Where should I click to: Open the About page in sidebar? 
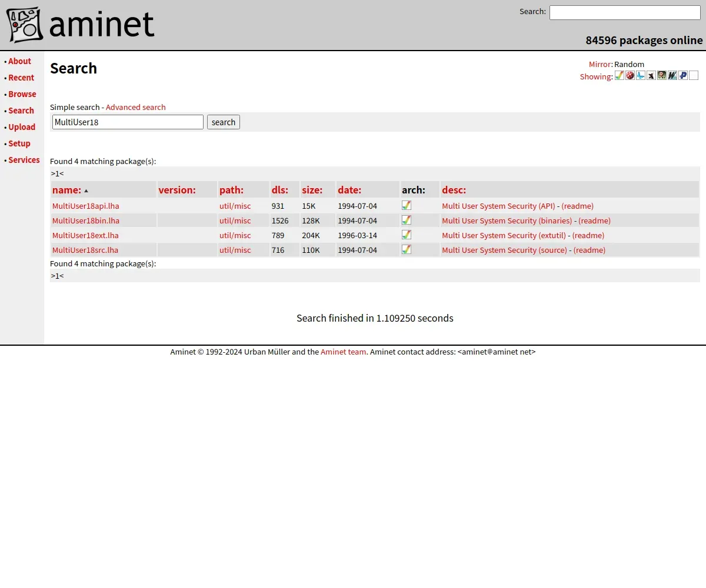click(19, 61)
